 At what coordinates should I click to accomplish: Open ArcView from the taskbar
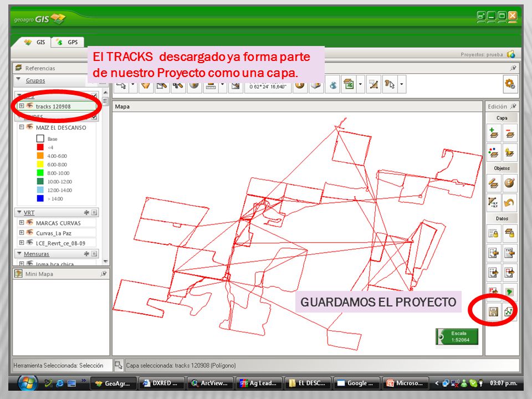[210, 383]
